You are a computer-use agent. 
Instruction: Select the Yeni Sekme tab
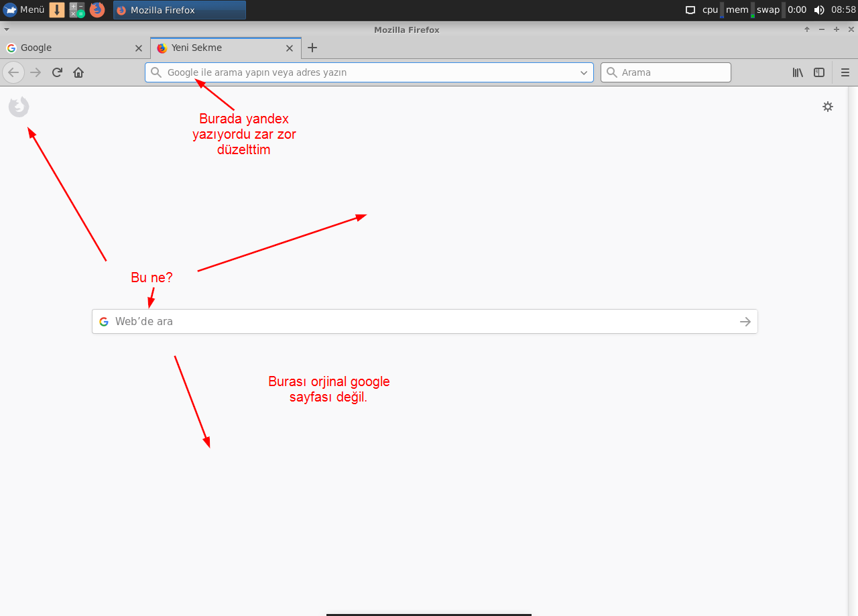coord(225,48)
